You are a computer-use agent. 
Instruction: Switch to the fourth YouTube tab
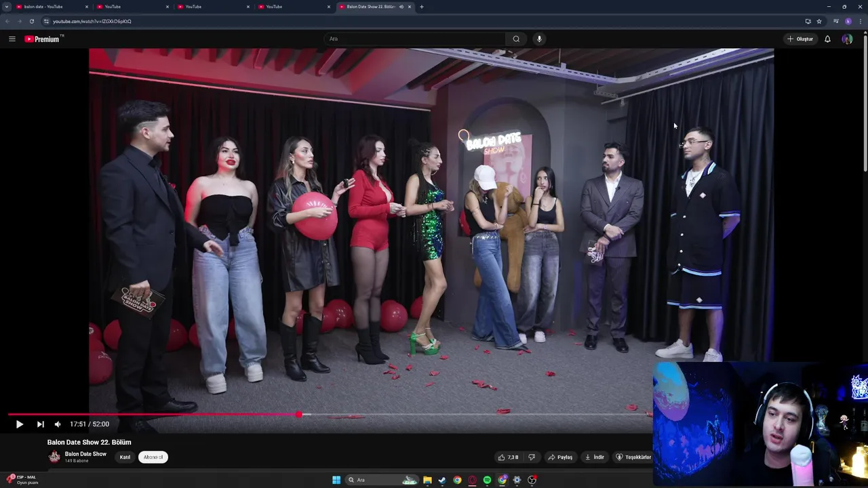click(294, 7)
